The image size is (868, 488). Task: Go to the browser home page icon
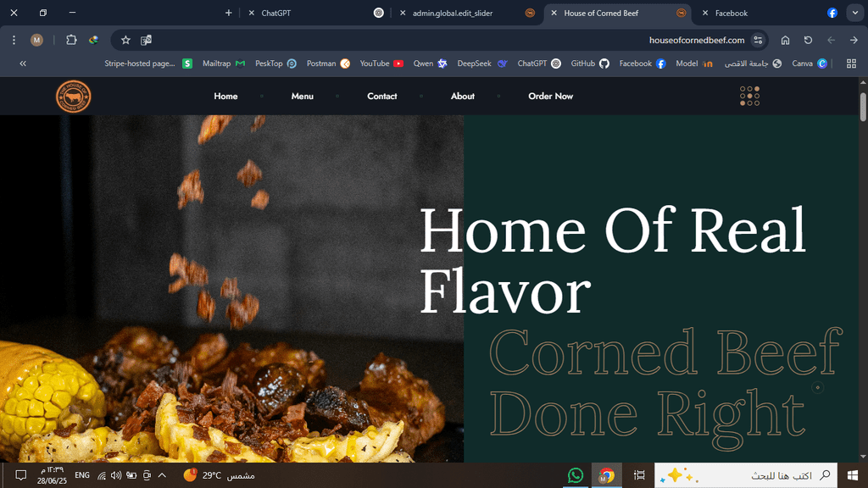785,40
